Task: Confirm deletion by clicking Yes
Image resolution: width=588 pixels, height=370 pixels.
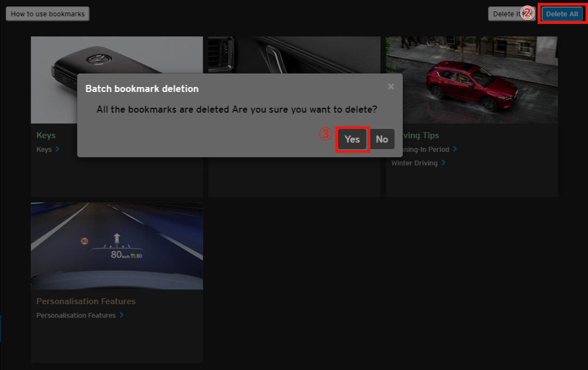Action: [352, 139]
